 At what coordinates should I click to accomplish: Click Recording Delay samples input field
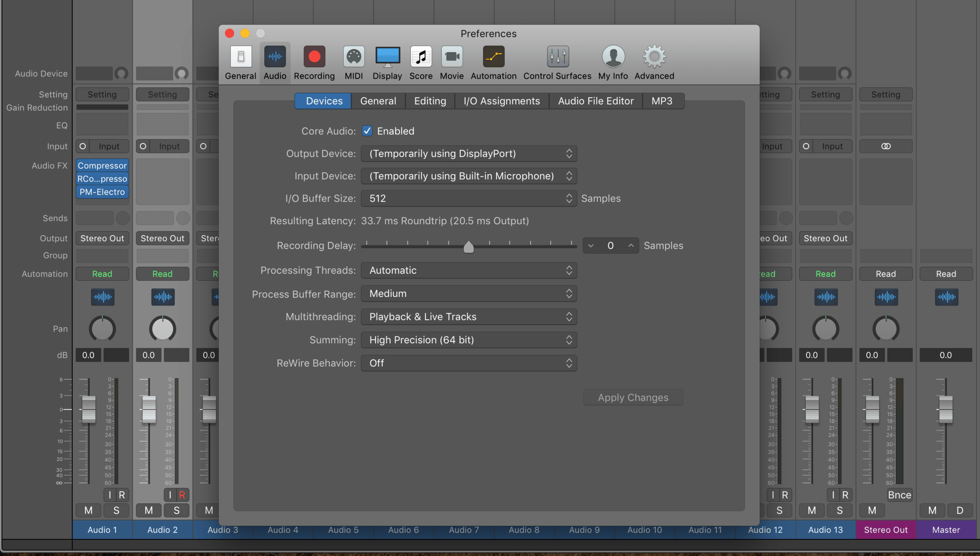610,246
